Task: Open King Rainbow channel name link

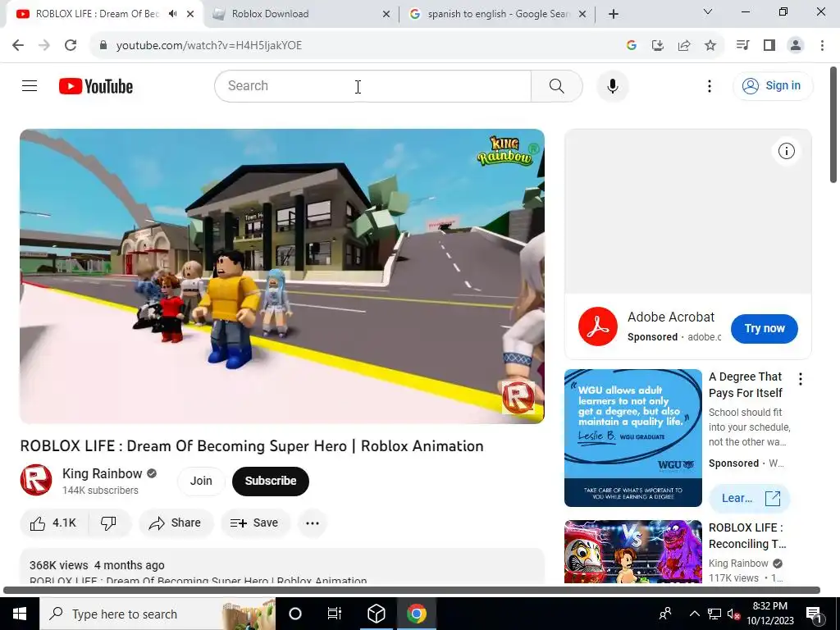Action: point(103,473)
